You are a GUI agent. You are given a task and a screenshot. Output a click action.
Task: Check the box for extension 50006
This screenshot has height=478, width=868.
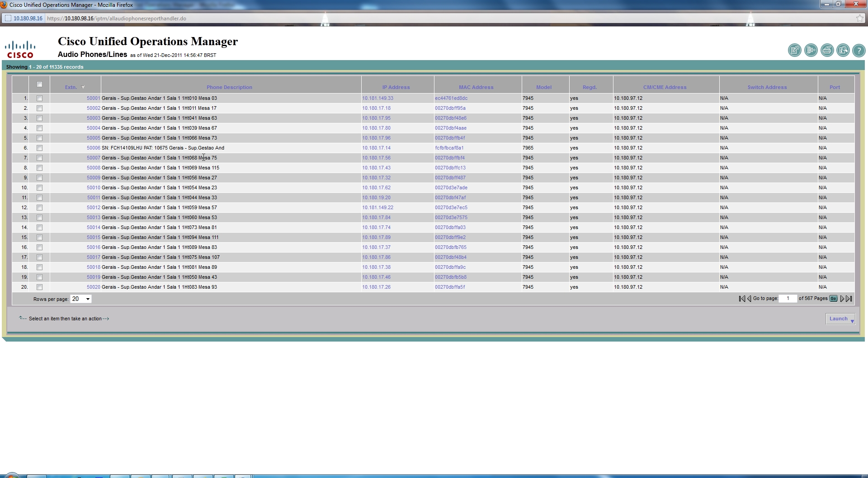[39, 148]
